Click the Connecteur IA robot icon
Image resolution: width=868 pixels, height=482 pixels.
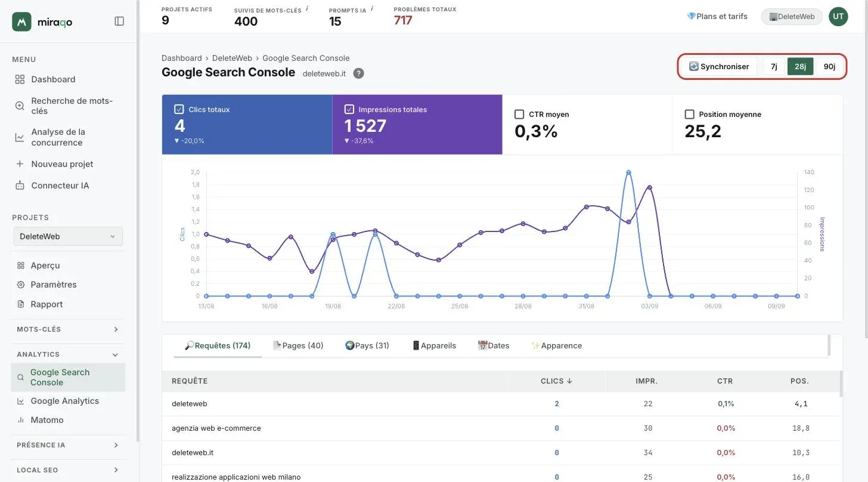tap(20, 186)
